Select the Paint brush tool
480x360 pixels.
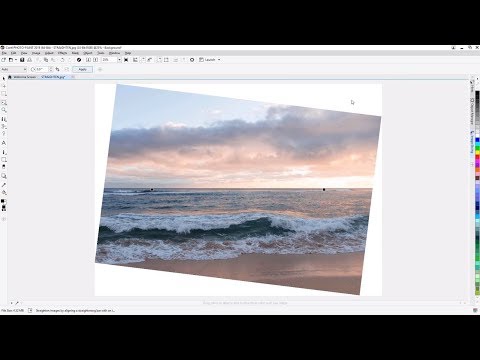tap(4, 152)
